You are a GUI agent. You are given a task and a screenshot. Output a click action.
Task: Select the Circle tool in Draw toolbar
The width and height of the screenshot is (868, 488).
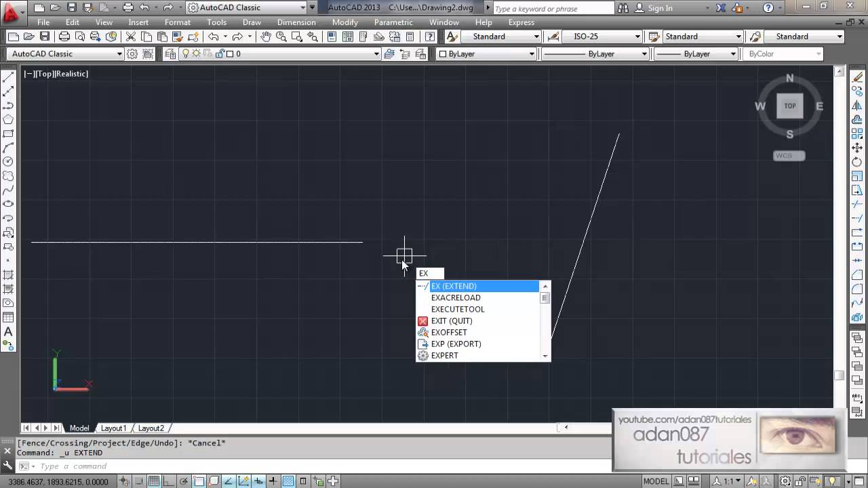click(x=9, y=161)
